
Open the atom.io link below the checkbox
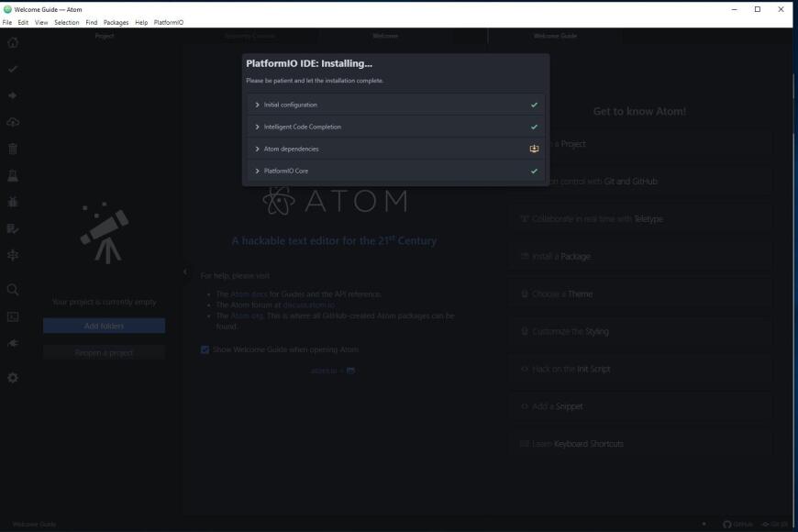point(324,371)
